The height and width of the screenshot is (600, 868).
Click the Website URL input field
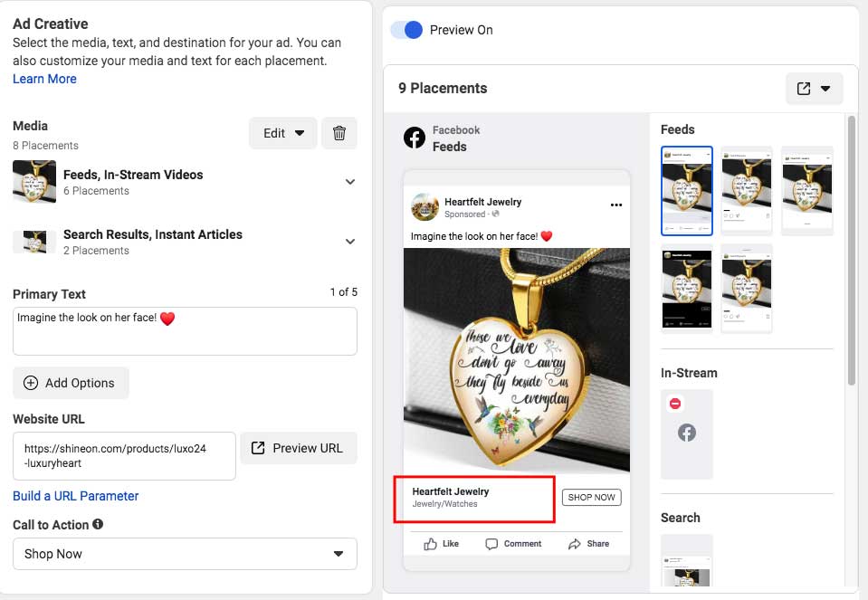click(x=125, y=456)
